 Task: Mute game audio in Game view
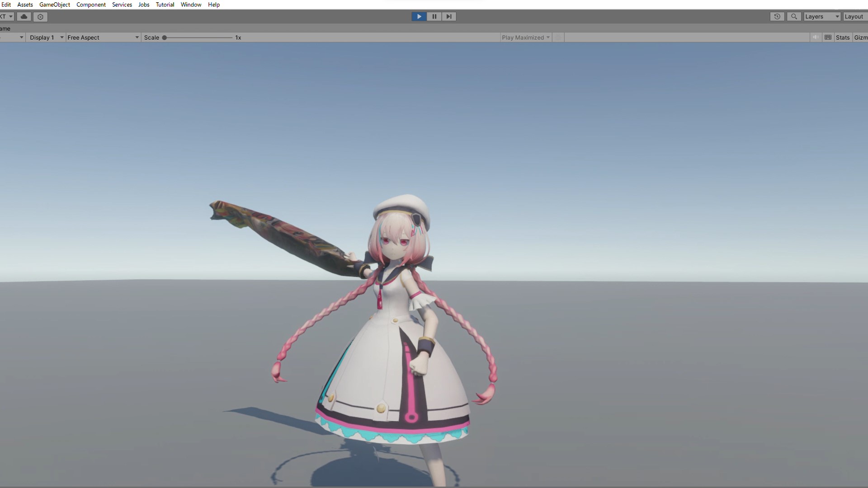coord(815,37)
